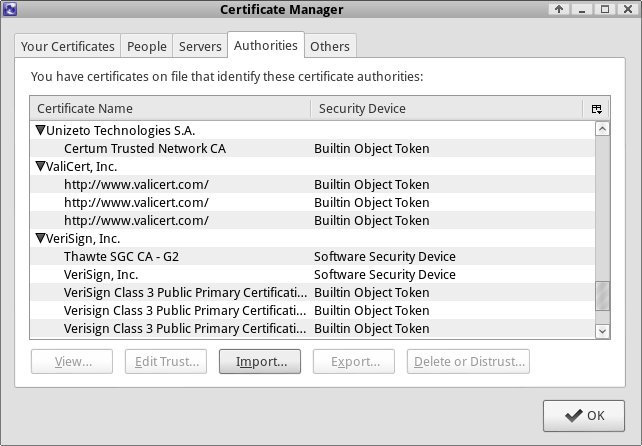Click the scrollbar down arrow
This screenshot has width=642, height=446.
click(602, 331)
